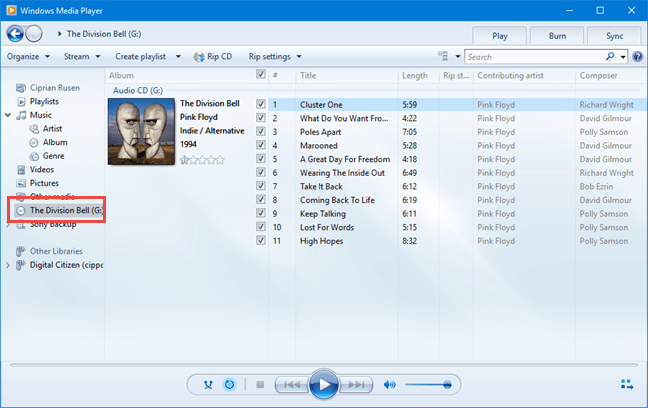Click the Audio CD (G:) group header
Screen dimensions: 648x408
point(138,91)
